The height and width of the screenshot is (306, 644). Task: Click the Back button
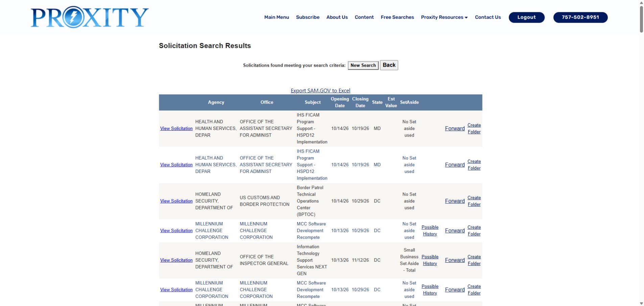tap(389, 65)
